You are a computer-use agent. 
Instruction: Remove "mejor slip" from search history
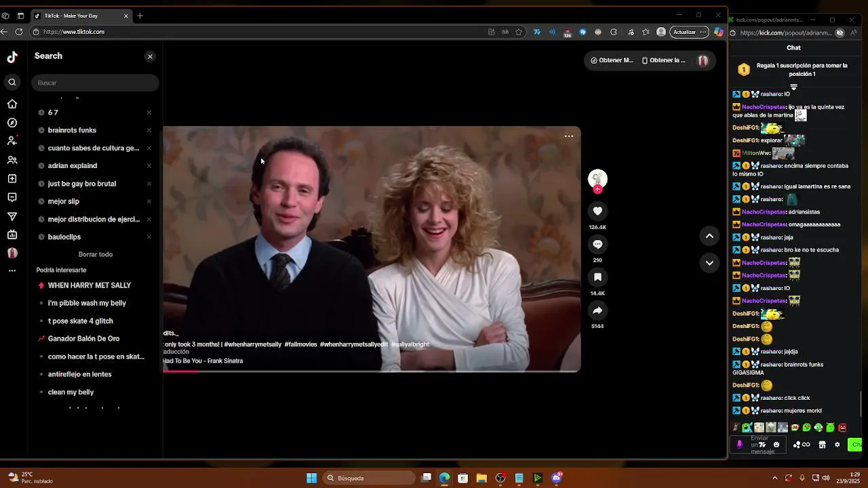149,201
